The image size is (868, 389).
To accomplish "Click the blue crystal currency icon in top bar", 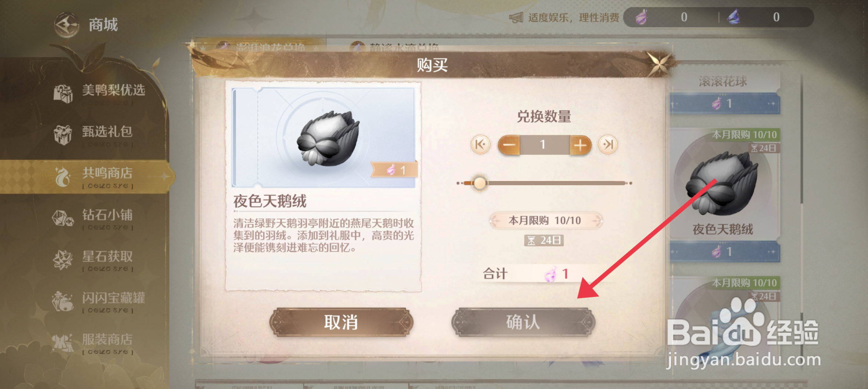I will coord(734,17).
